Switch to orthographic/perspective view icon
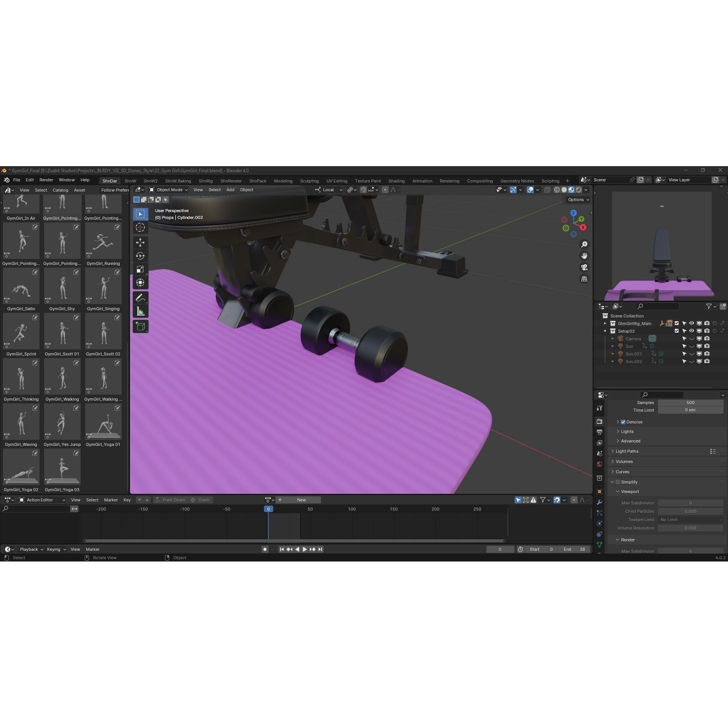This screenshot has width=728, height=728. [x=584, y=279]
